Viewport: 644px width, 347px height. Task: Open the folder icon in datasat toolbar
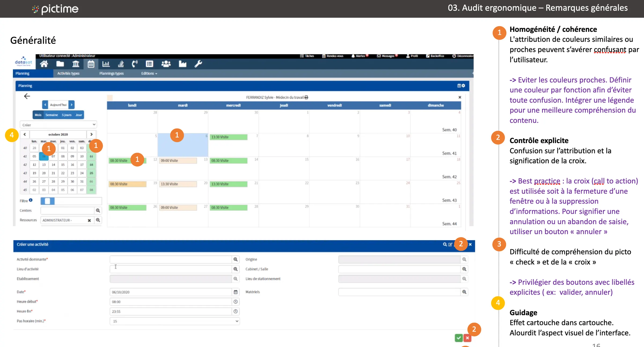pyautogui.click(x=60, y=64)
